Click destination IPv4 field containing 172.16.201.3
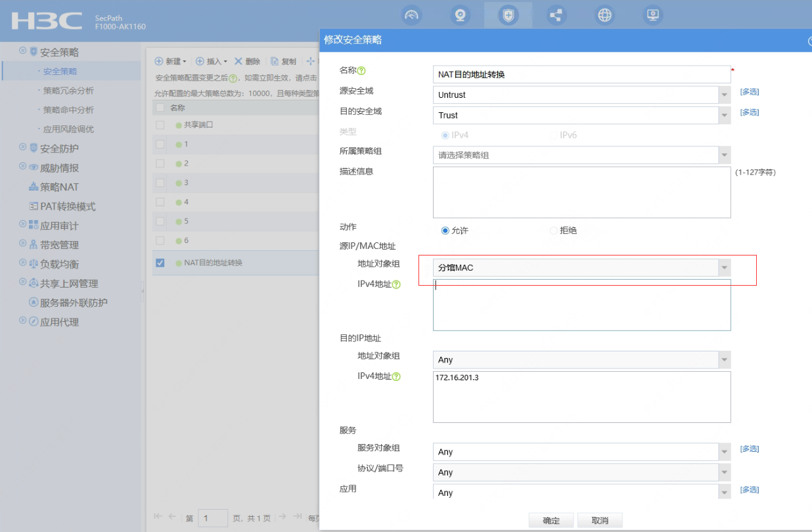The image size is (812, 532). click(581, 397)
